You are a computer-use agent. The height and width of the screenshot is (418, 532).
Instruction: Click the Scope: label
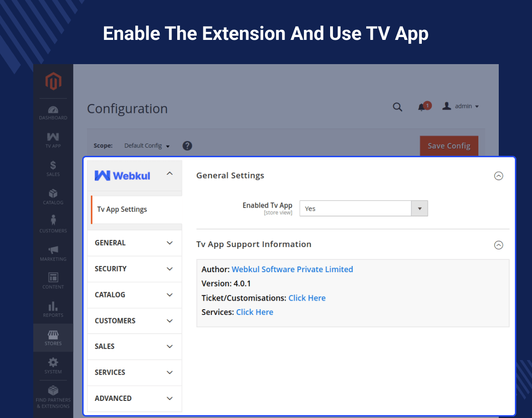103,145
